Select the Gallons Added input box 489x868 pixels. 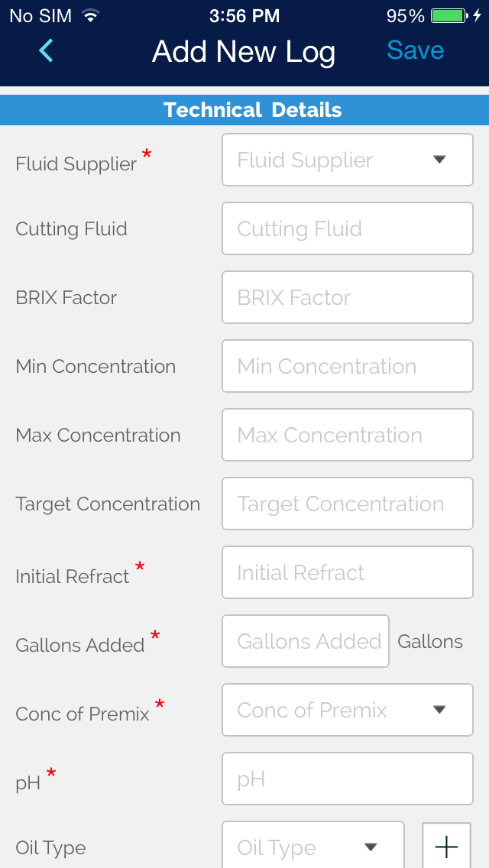306,641
